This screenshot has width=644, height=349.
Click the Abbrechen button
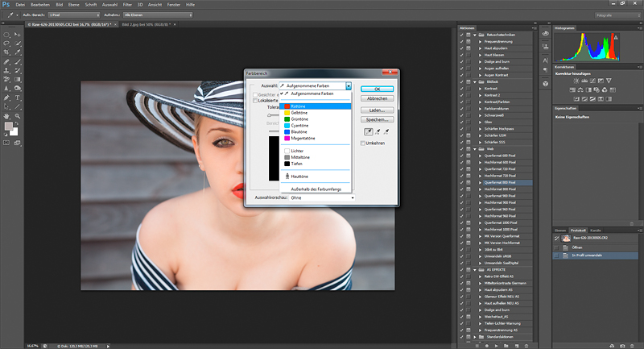(377, 98)
